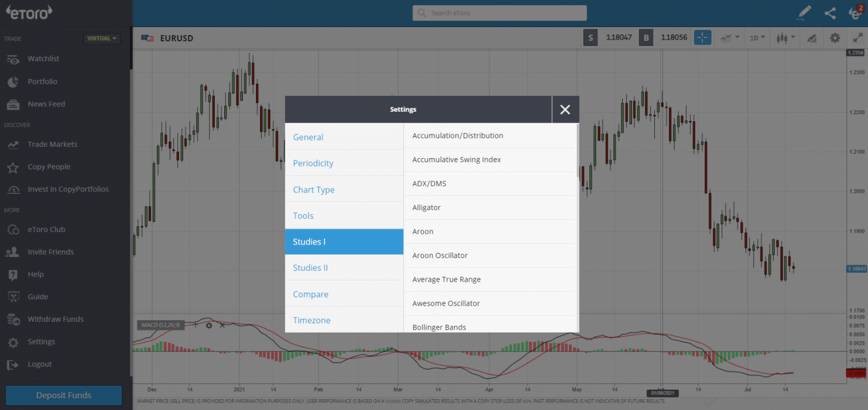Screen dimensions: 868x410
Task: Click the Search eToro field
Action: (499, 12)
